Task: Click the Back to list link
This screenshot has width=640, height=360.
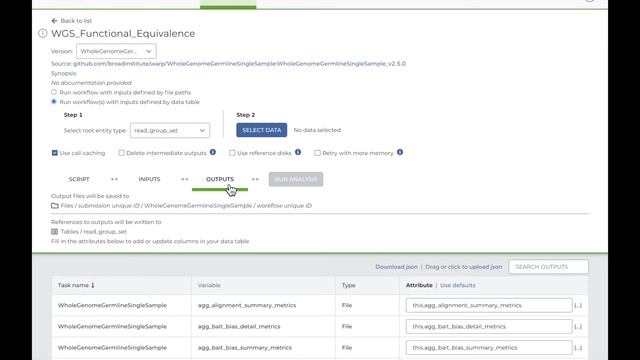Action: [x=76, y=21]
